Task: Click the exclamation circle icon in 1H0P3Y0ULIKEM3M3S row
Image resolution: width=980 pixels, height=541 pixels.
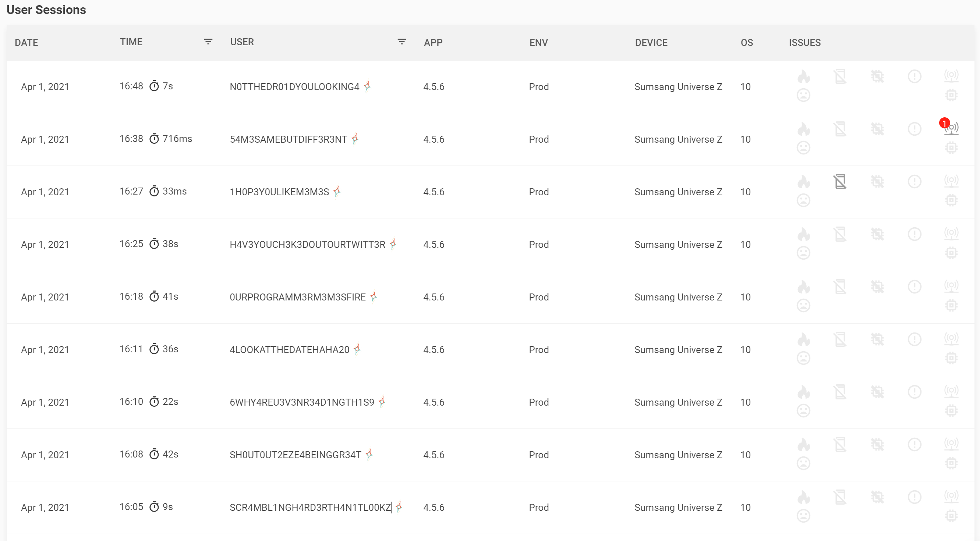Action: point(914,181)
